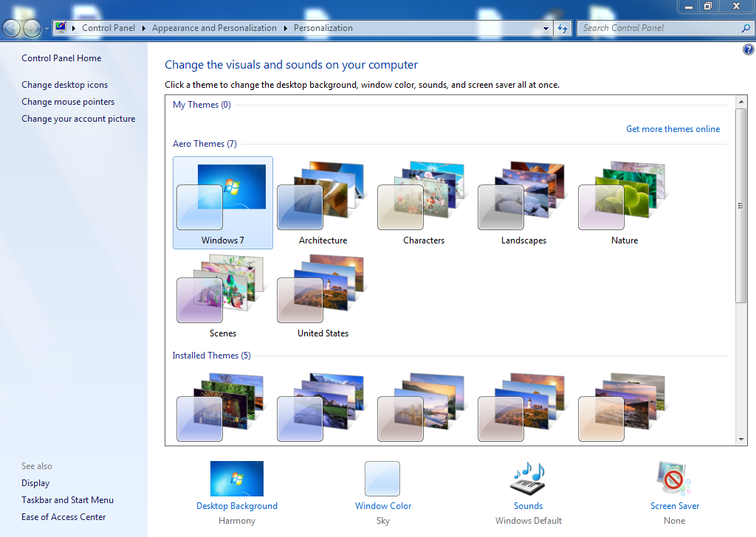Select the second installed theme with mountain stream

point(321,407)
